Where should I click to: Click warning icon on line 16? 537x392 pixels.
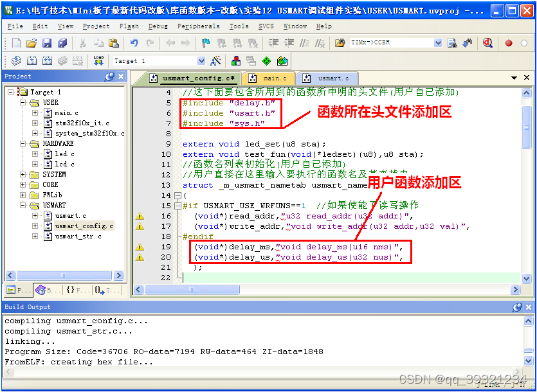(140, 216)
